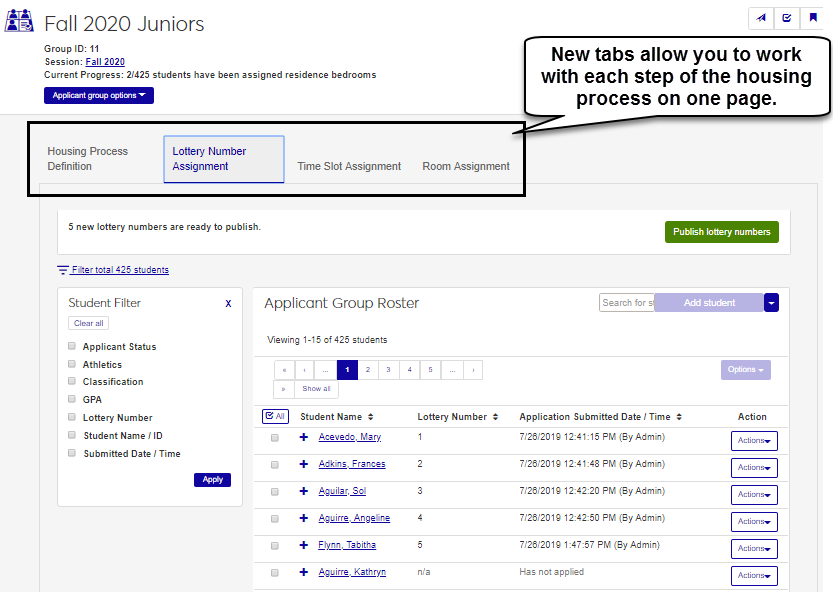Expand the details for Adkins, Frances

coord(303,466)
